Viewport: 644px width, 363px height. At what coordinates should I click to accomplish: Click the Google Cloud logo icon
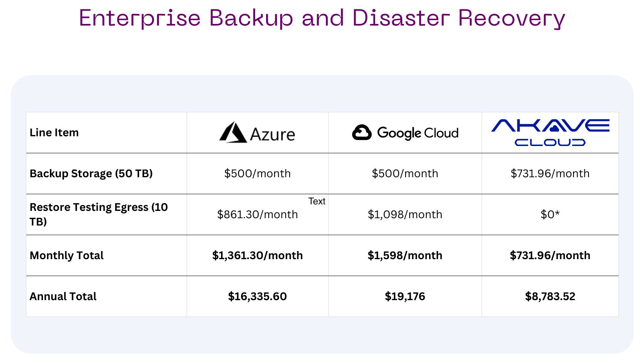point(362,133)
